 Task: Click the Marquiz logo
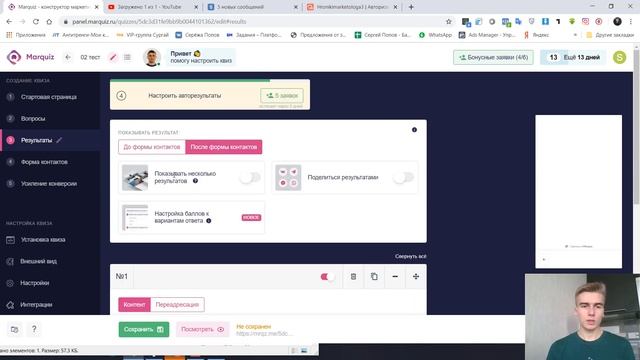(31, 57)
